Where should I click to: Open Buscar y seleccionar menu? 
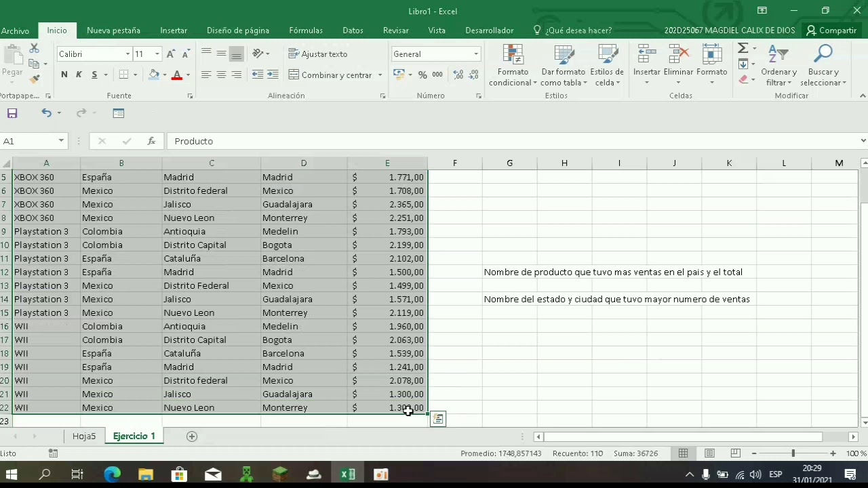[823, 66]
